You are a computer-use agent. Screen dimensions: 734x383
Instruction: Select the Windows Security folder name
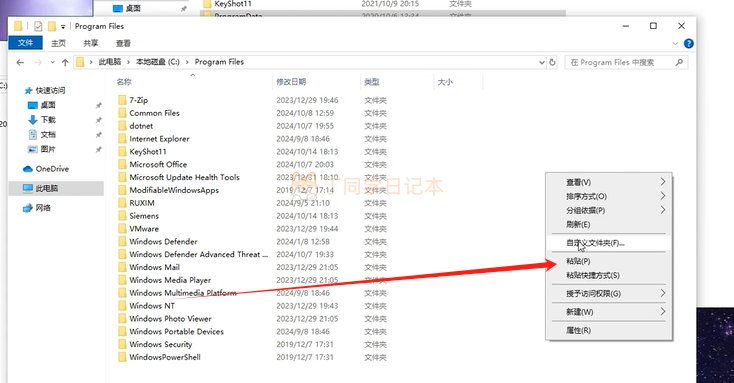point(161,344)
